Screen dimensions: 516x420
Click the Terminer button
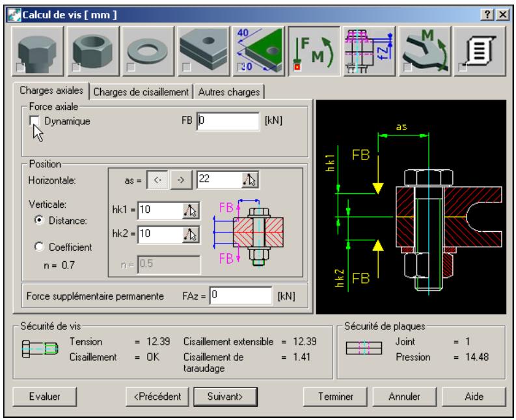point(335,397)
